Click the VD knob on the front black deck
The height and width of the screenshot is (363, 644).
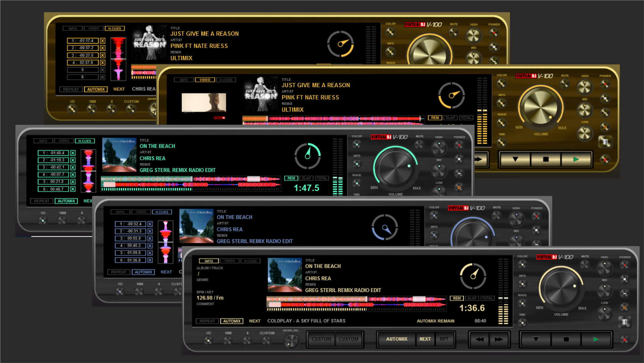click(208, 341)
